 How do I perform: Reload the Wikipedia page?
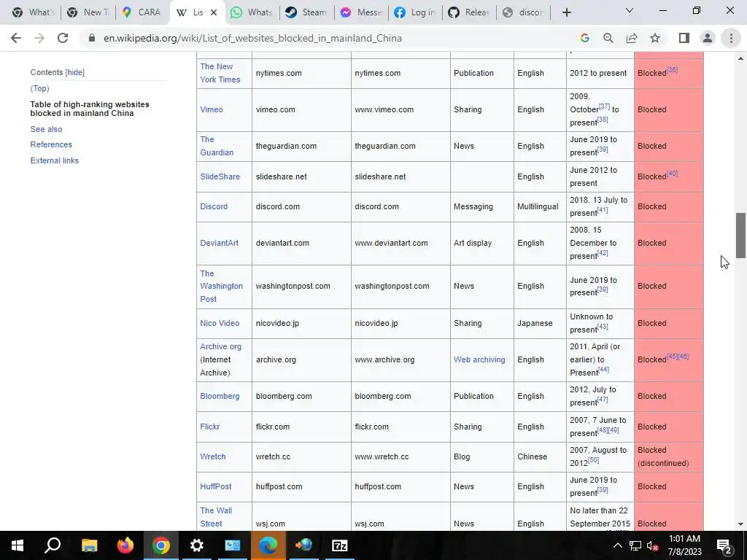coord(63,38)
